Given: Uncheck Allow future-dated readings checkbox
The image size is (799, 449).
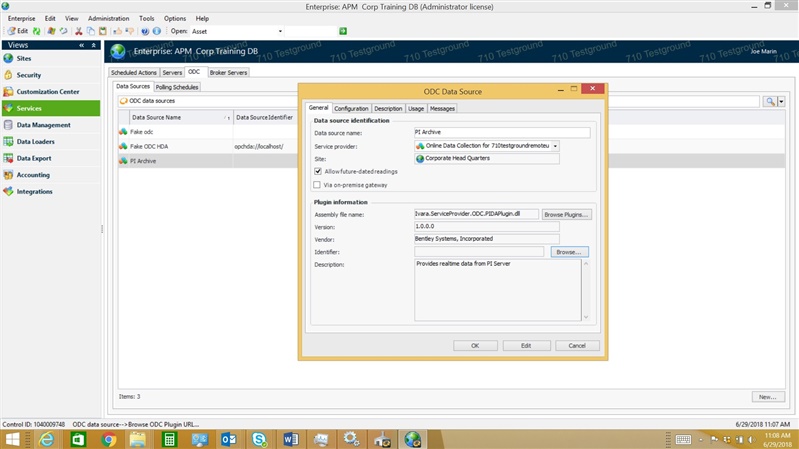Looking at the screenshot, I should [318, 171].
